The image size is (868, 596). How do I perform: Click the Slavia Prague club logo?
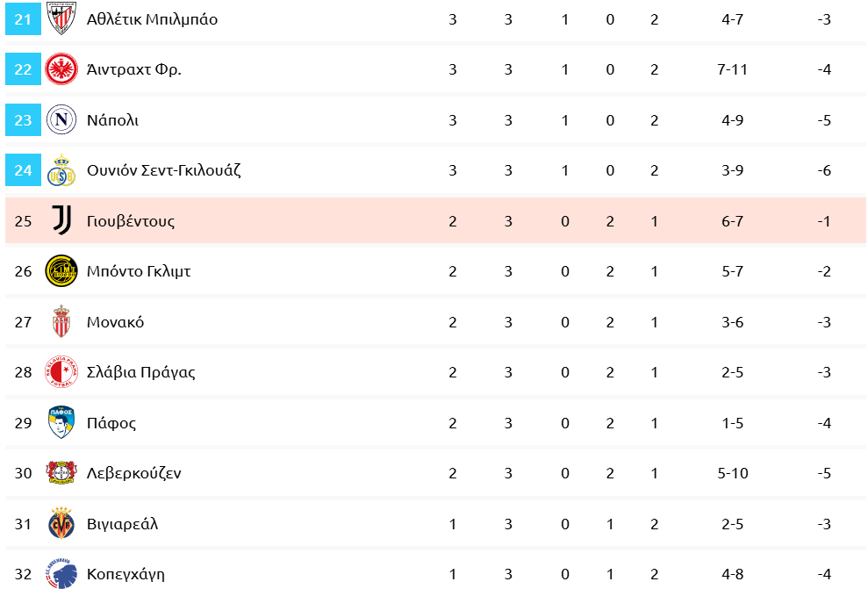pos(61,372)
